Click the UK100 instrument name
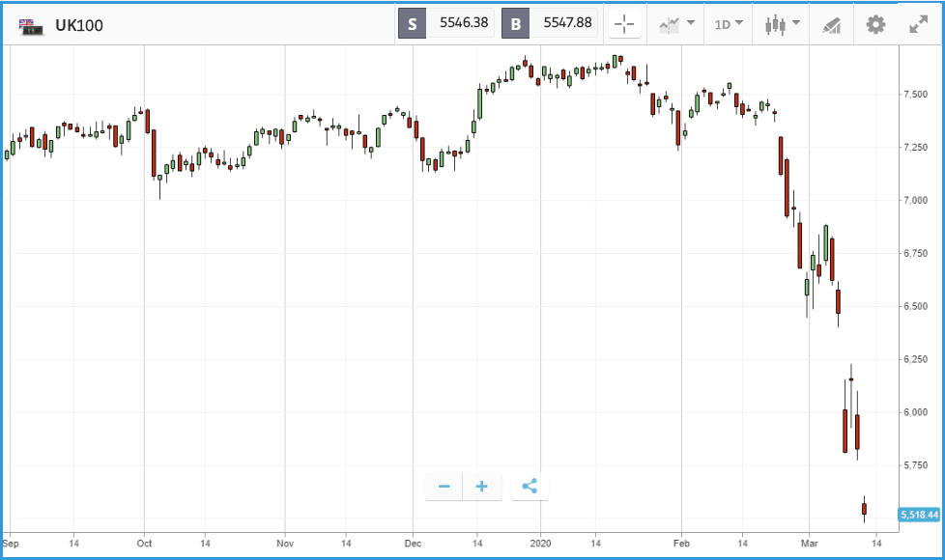Image resolution: width=945 pixels, height=560 pixels. pyautogui.click(x=79, y=25)
